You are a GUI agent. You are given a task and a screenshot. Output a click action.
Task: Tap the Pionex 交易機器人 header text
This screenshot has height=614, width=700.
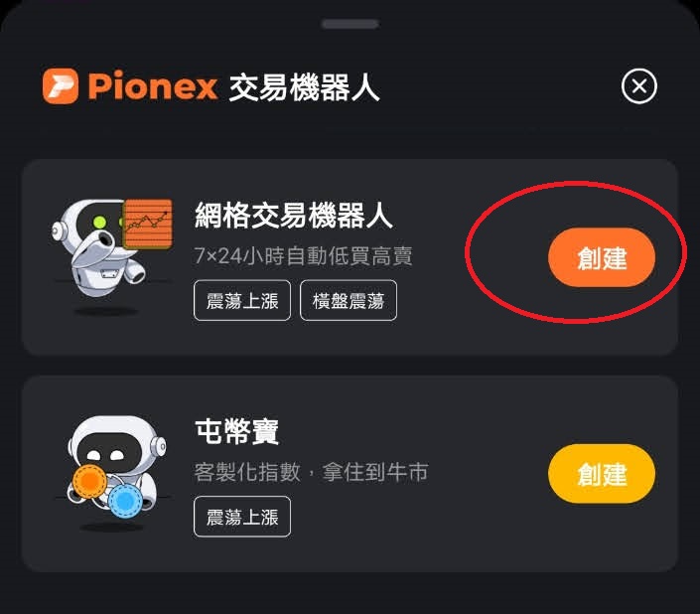tap(233, 86)
